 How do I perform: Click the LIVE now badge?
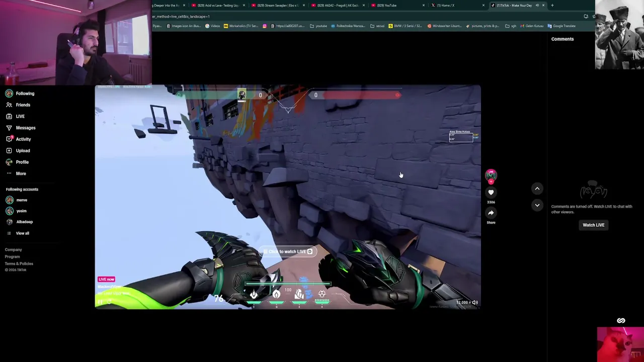click(106, 280)
